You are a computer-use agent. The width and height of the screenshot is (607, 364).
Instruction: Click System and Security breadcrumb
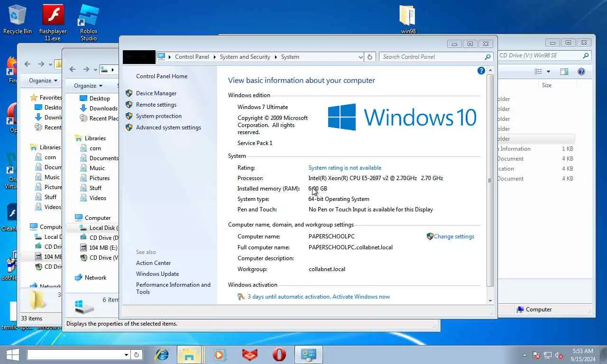pos(245,57)
